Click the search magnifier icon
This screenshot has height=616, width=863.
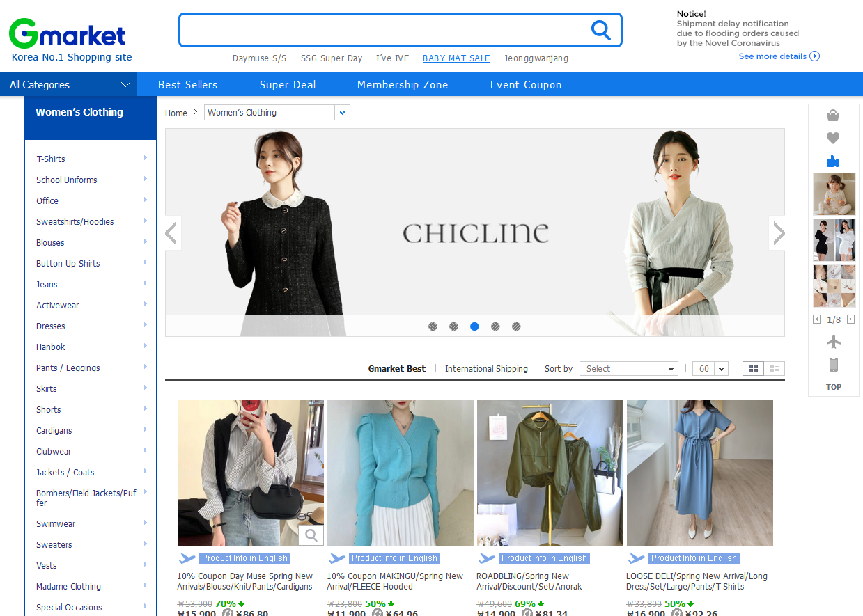(x=600, y=30)
